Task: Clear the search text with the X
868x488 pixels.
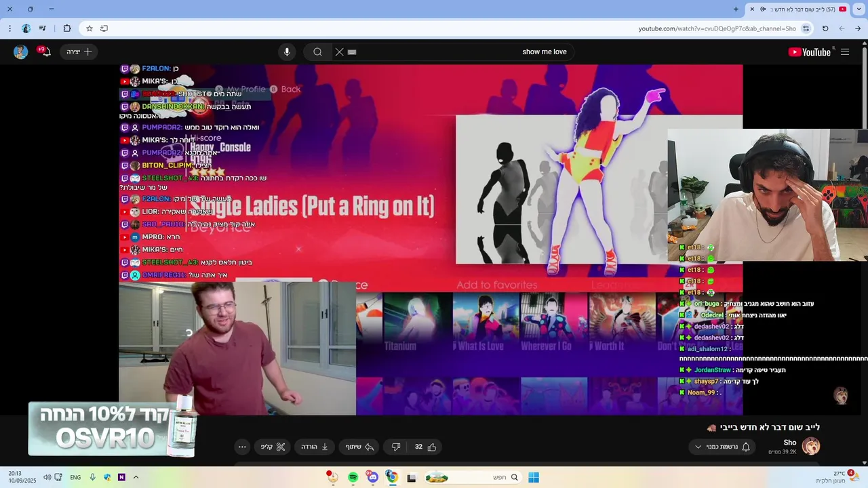Action: coord(339,52)
